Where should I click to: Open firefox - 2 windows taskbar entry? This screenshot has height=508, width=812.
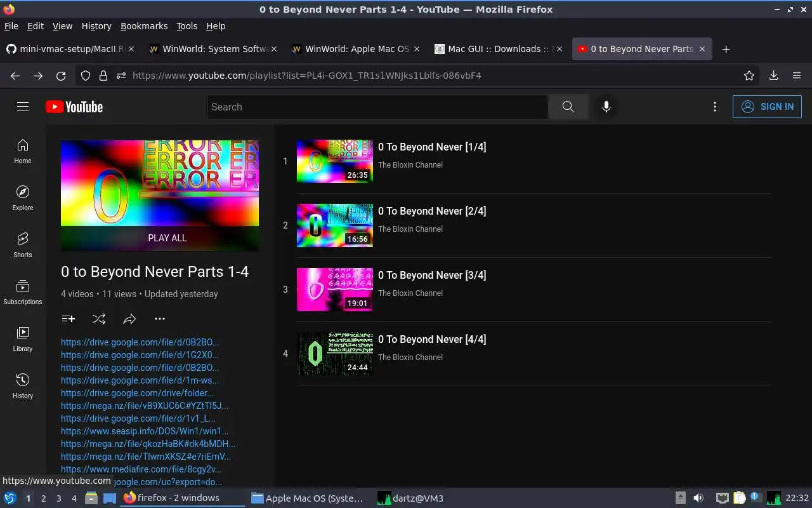pos(181,498)
